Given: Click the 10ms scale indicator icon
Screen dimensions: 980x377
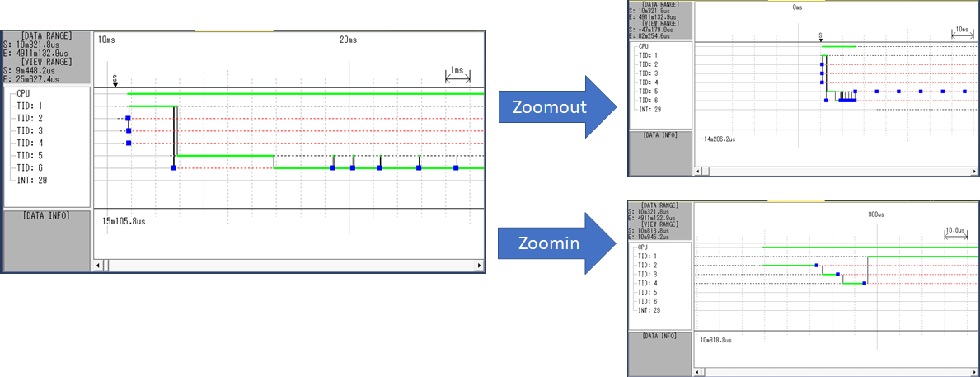Looking at the screenshot, I should (961, 32).
